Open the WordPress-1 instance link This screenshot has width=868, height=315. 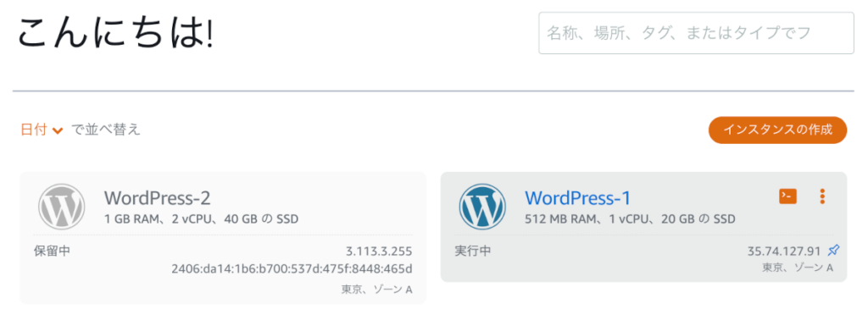pyautogui.click(x=577, y=198)
